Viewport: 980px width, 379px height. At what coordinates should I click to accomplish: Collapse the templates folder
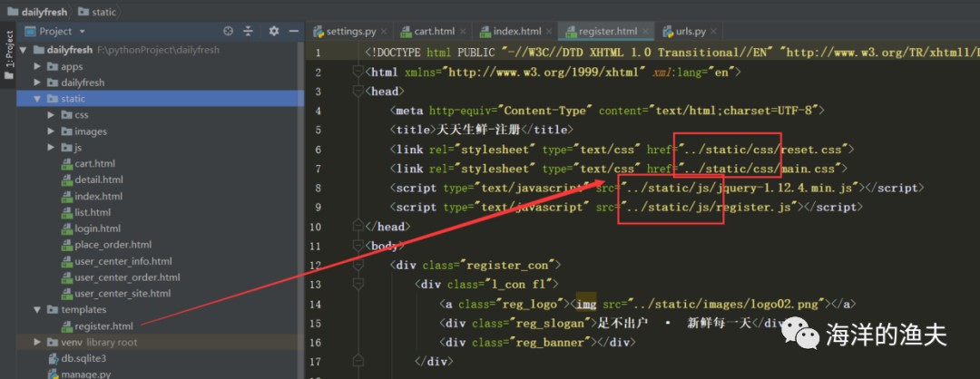coord(37,310)
